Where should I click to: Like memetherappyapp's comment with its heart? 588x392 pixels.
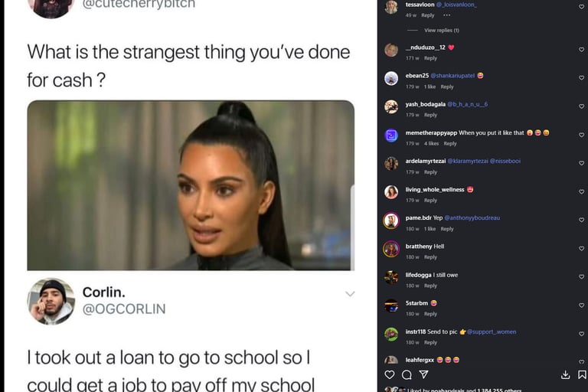581,135
